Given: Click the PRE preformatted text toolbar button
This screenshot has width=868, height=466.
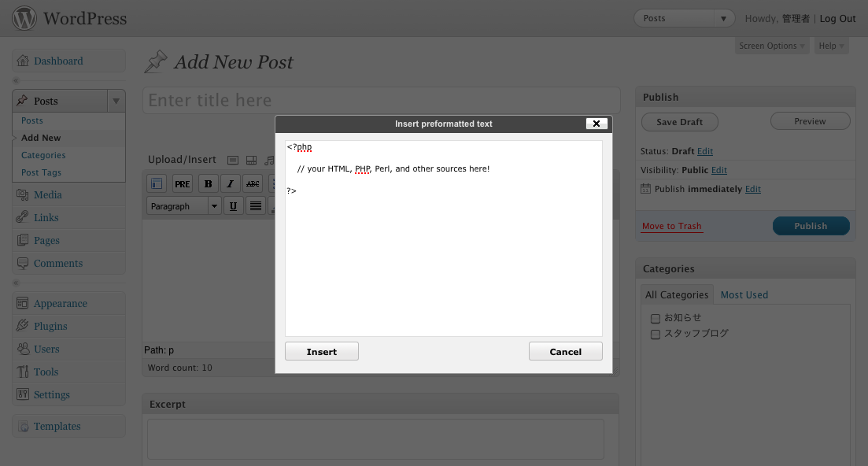Looking at the screenshot, I should [182, 183].
